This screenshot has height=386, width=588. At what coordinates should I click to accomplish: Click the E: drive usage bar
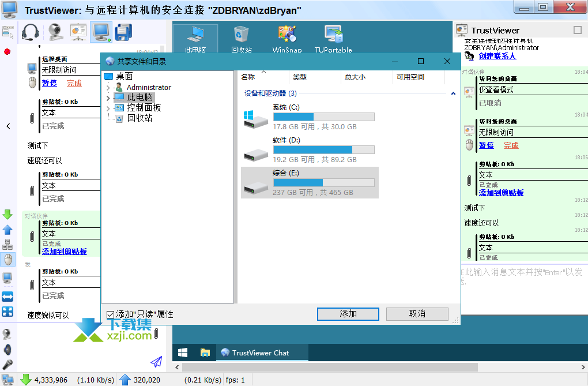click(x=324, y=182)
